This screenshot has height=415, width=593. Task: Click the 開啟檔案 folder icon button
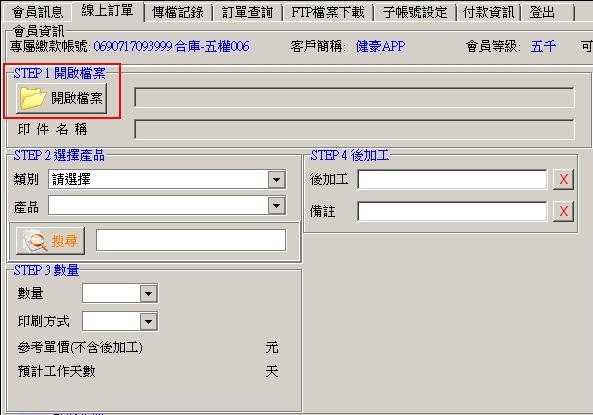click(61, 98)
